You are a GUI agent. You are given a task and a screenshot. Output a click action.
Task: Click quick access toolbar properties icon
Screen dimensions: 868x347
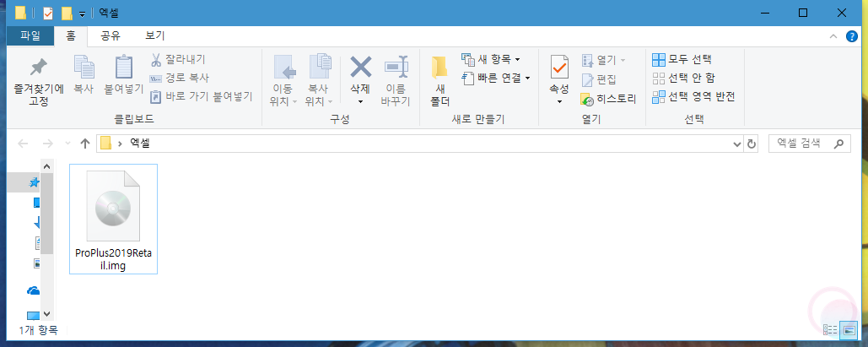pyautogui.click(x=48, y=13)
